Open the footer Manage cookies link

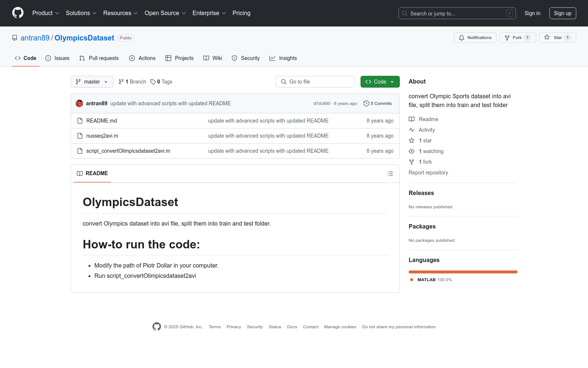point(340,327)
